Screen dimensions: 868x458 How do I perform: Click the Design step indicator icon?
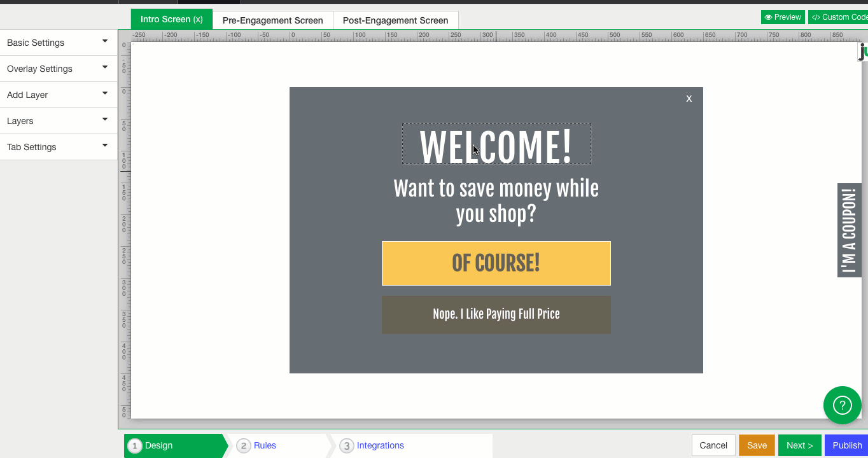[x=135, y=446]
